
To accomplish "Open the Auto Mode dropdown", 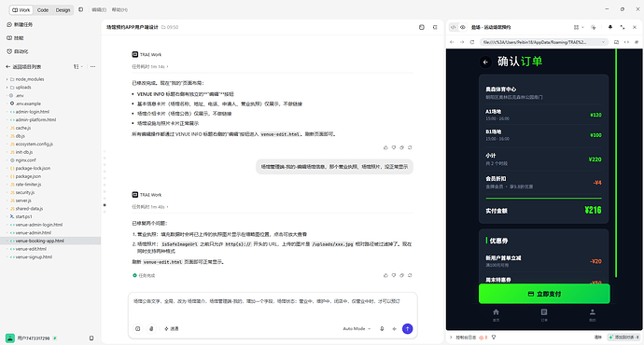I will [x=357, y=328].
